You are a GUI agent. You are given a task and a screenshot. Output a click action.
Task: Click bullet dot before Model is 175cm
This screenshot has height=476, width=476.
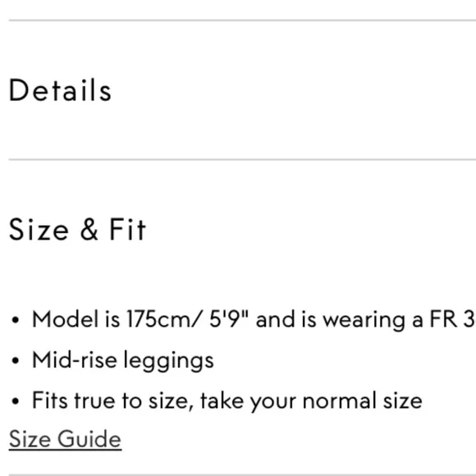(15, 320)
